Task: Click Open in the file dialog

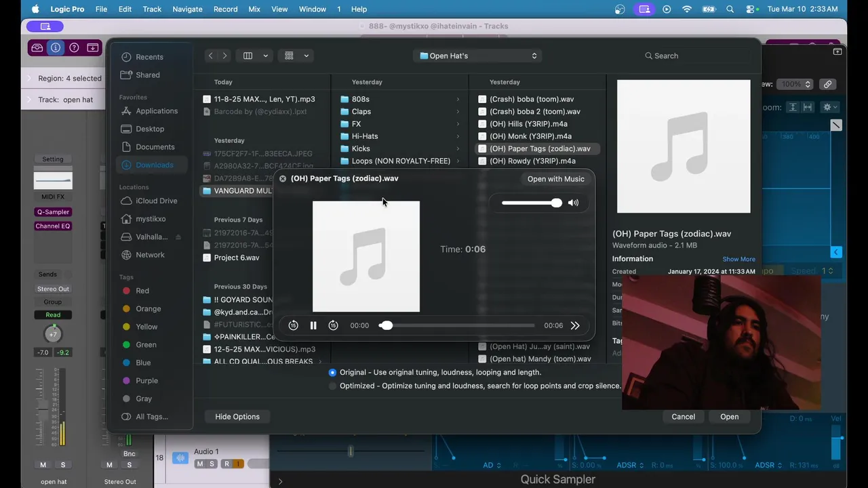Action: (x=730, y=417)
